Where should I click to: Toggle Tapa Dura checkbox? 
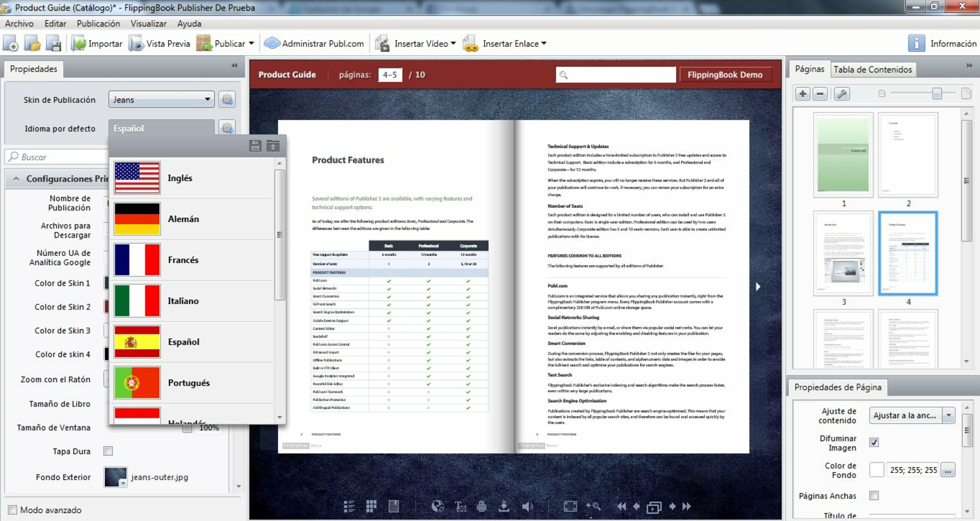(x=109, y=451)
